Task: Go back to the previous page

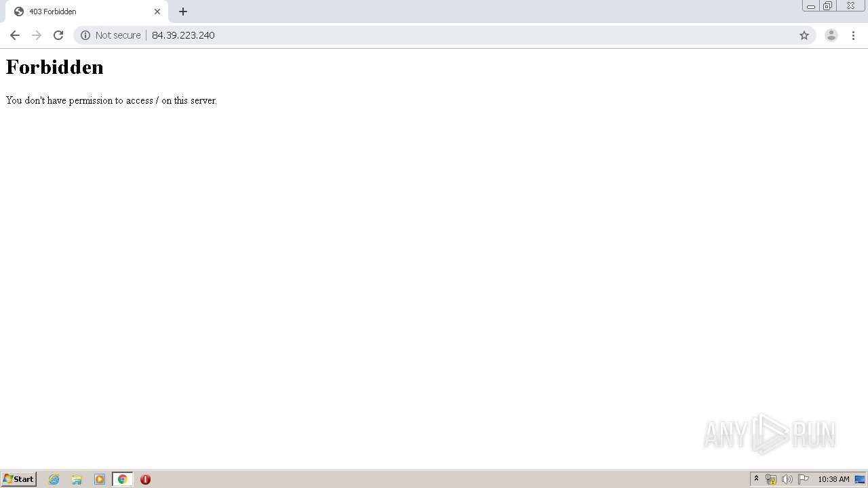Action: 15,35
